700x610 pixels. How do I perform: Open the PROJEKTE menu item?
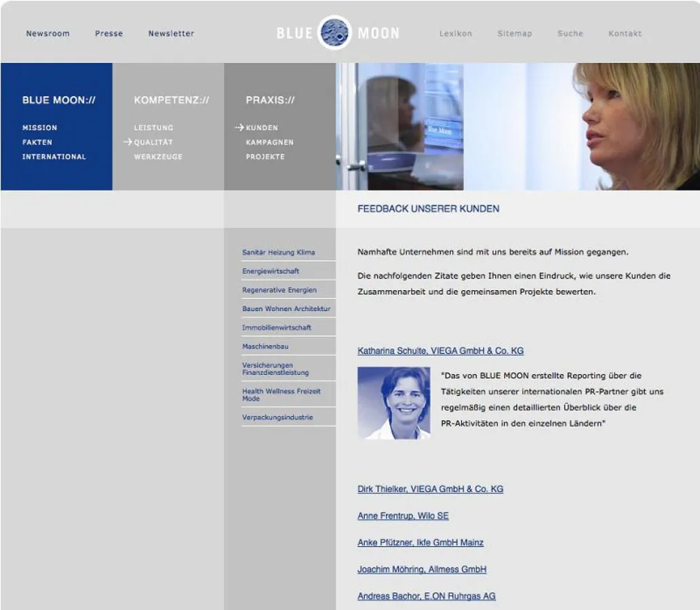coord(265,157)
